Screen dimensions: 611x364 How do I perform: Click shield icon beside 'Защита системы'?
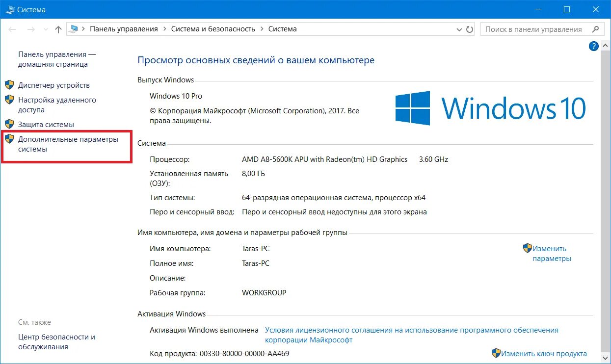pos(9,124)
